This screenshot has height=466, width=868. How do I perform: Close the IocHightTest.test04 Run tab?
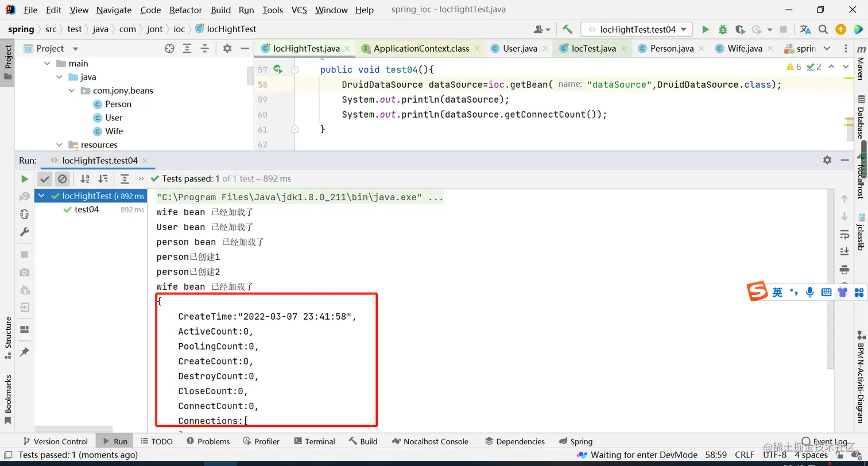145,161
